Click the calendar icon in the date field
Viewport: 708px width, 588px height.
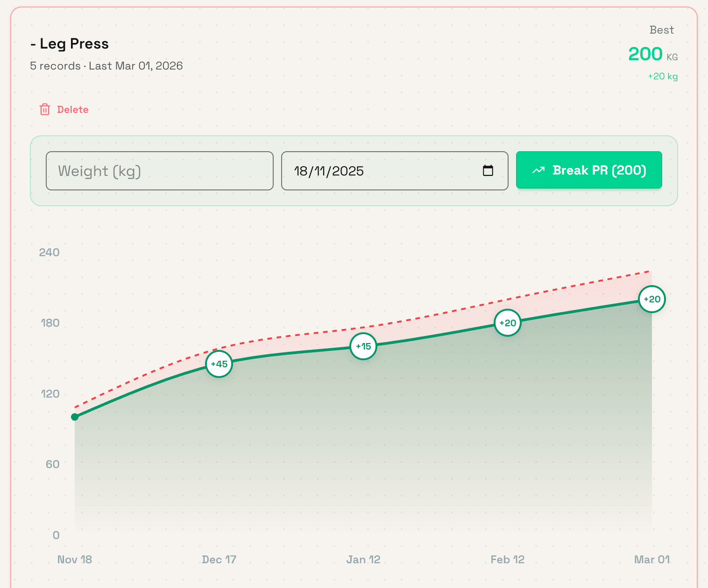[489, 171]
